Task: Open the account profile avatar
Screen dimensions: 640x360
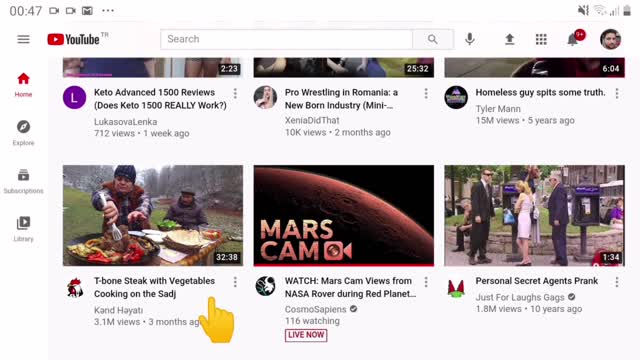Action: tap(611, 39)
